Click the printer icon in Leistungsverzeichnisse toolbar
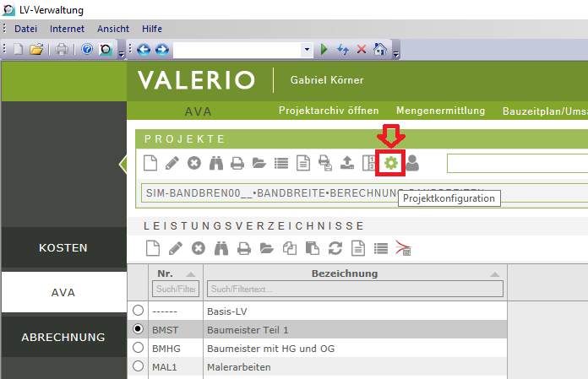Image resolution: width=588 pixels, height=379 pixels. [244, 248]
